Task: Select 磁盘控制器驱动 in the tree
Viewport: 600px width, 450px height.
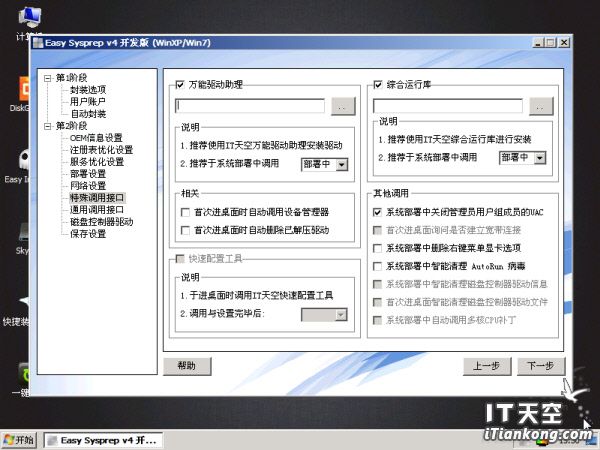Action: [x=101, y=222]
